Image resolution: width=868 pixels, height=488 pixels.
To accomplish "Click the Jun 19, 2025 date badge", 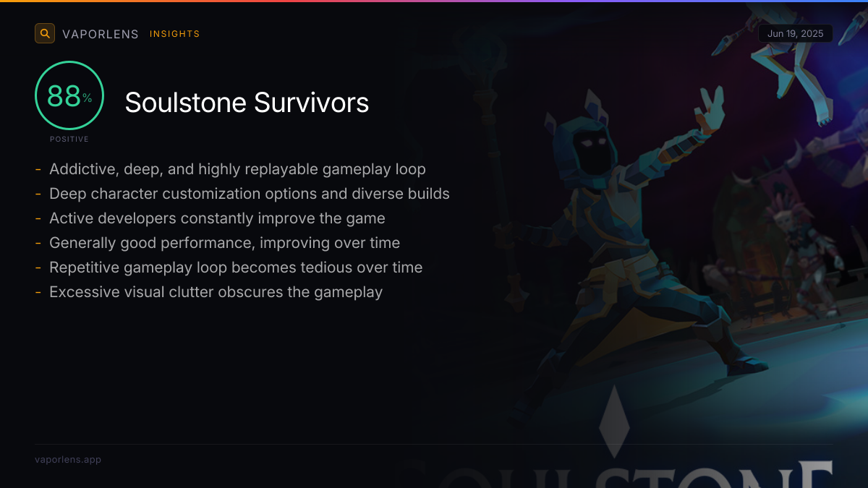I will pyautogui.click(x=796, y=34).
